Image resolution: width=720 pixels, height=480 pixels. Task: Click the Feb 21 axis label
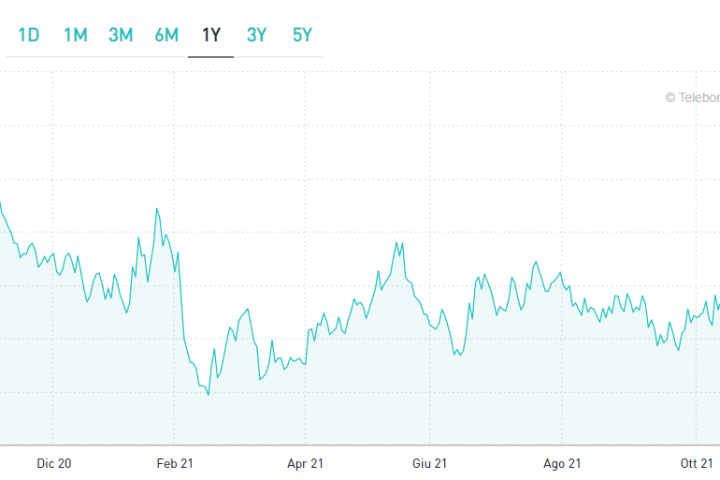coord(175,463)
